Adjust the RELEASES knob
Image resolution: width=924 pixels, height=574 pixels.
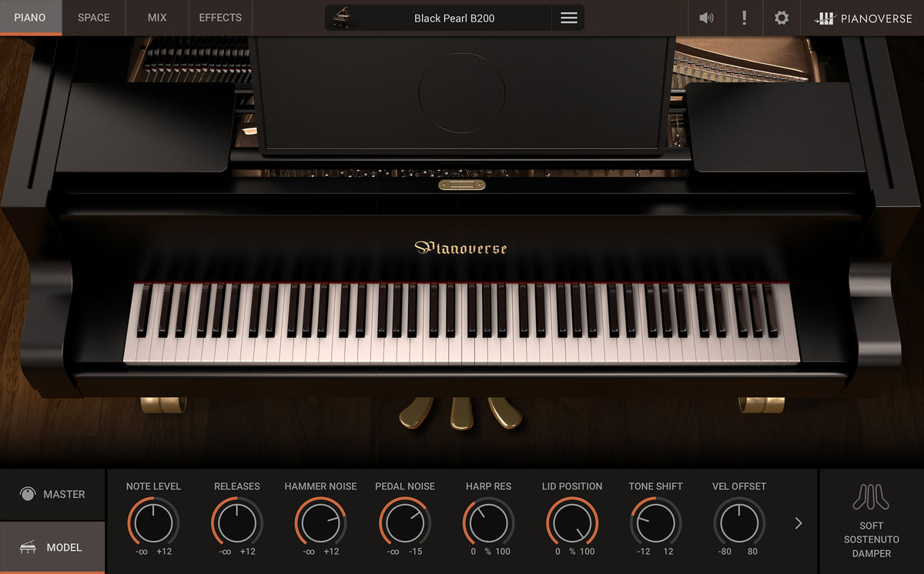237,523
